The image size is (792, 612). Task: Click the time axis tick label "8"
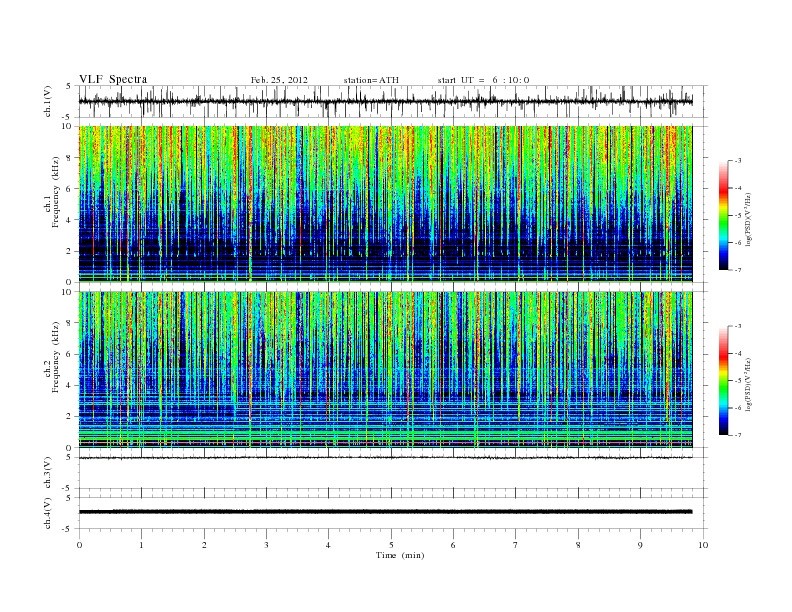(x=578, y=545)
